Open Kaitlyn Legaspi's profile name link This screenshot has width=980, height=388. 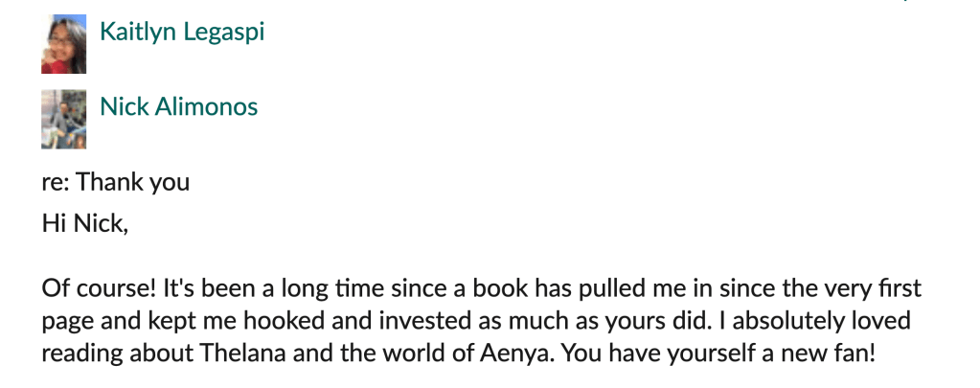click(x=182, y=32)
